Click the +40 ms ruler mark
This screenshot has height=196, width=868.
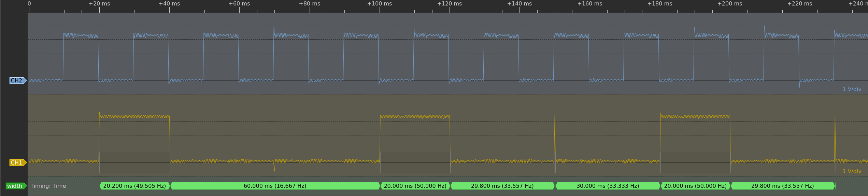point(169,4)
